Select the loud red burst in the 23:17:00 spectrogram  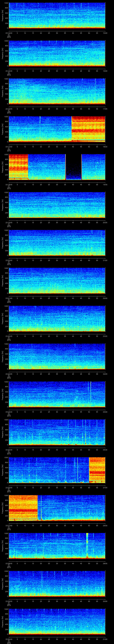(88, 129)
